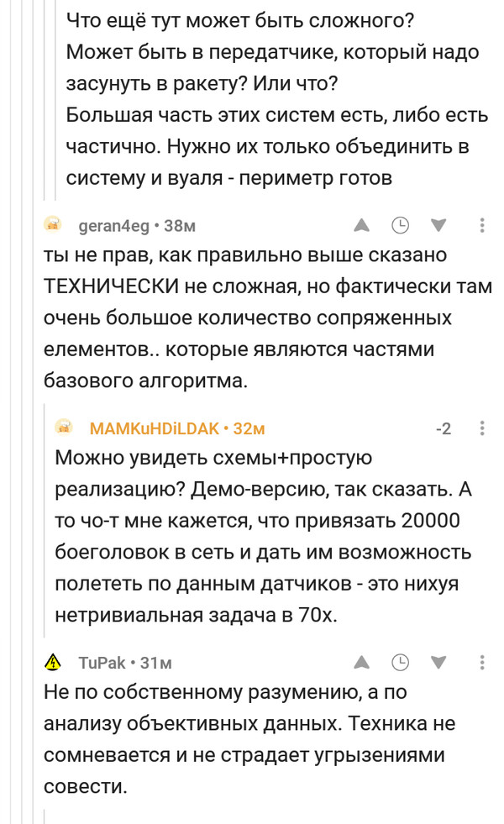Downvote geran4eg's comment
The image size is (504, 824).
tap(438, 225)
